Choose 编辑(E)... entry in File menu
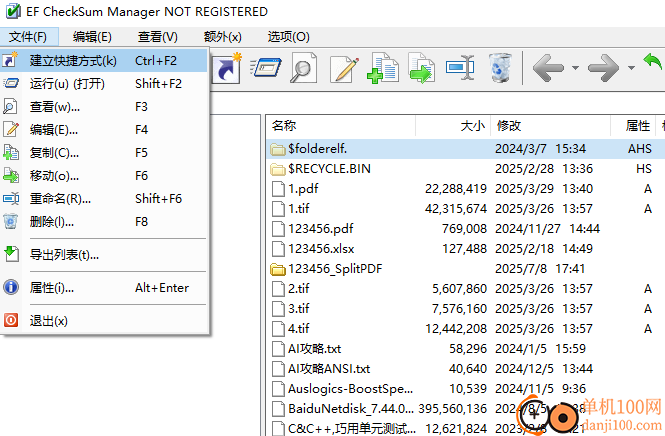The width and height of the screenshot is (665, 436). (104, 129)
